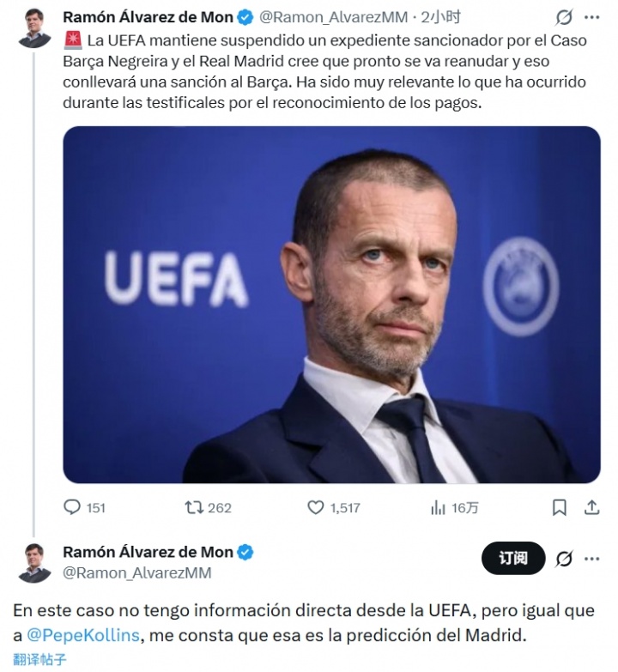Open more options menu on first tweet
Viewport: 618px width, 672px height.
592,17
